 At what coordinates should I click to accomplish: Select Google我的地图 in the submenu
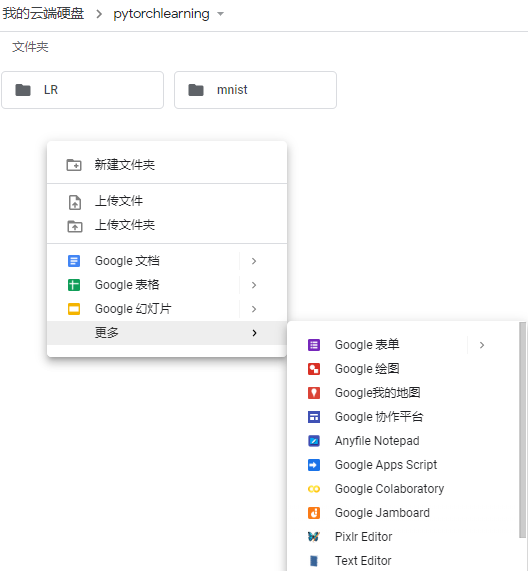click(x=403, y=393)
